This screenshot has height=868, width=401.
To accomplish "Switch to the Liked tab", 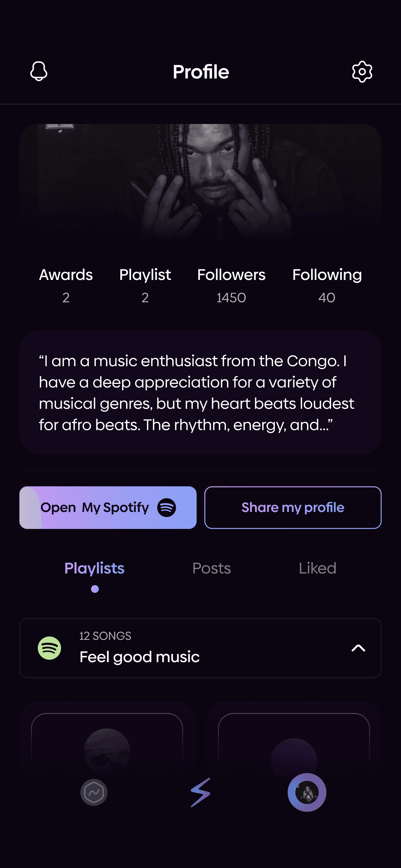I will click(x=317, y=568).
